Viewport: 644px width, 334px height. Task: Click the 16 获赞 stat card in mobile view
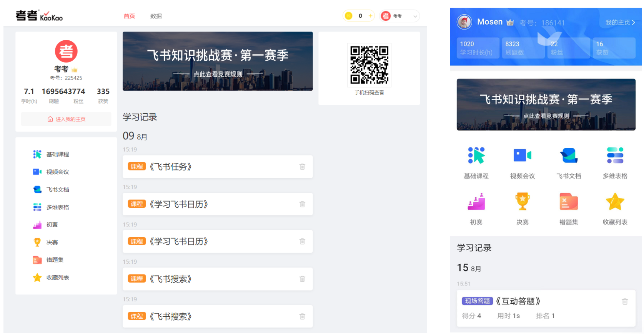tap(614, 48)
